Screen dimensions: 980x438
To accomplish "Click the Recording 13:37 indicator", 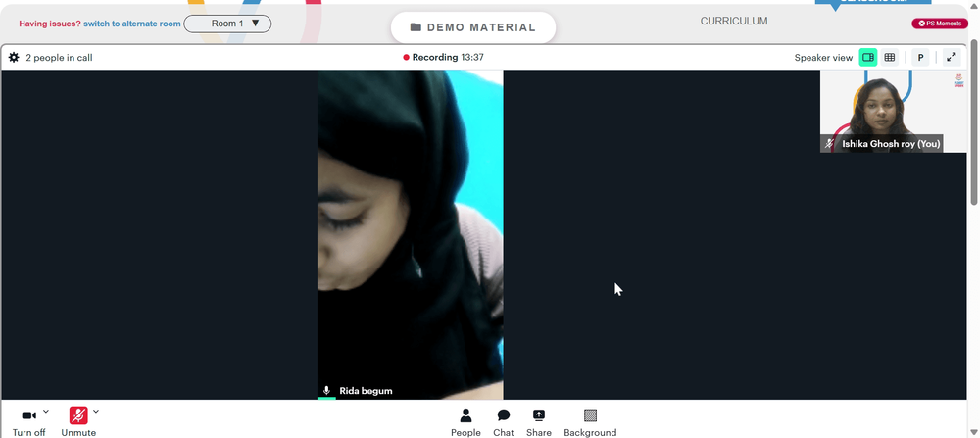I will [x=443, y=58].
